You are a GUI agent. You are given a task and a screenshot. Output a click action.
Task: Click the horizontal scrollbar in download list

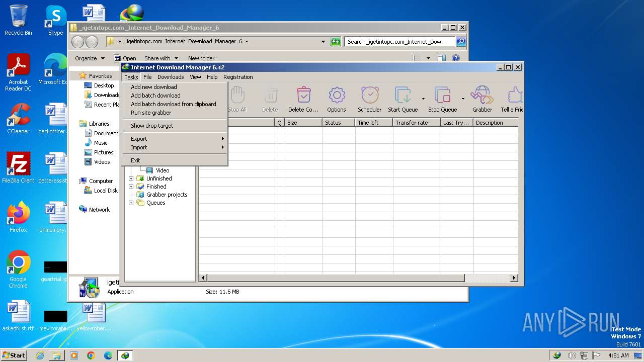pyautogui.click(x=336, y=278)
